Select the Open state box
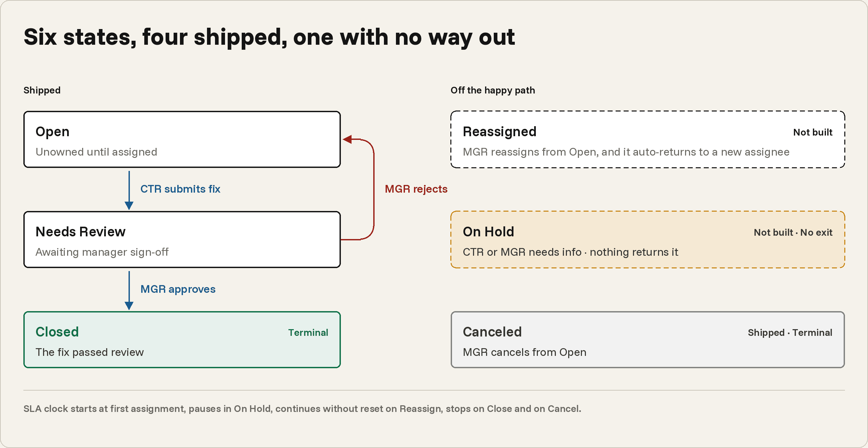Viewport: 868px width, 448px height. tap(182, 140)
